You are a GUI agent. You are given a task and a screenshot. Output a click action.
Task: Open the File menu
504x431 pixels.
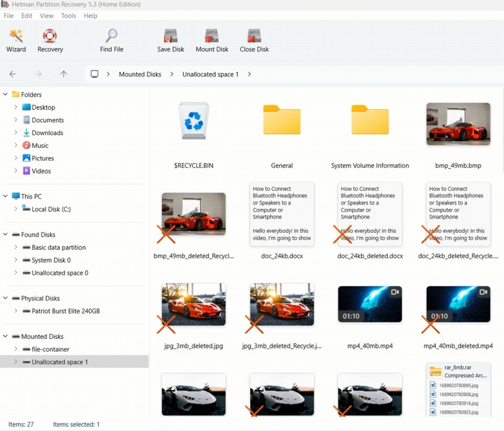pyautogui.click(x=8, y=16)
